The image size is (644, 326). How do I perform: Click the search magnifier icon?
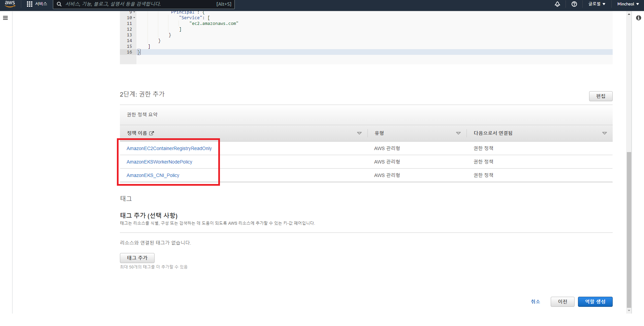(59, 4)
